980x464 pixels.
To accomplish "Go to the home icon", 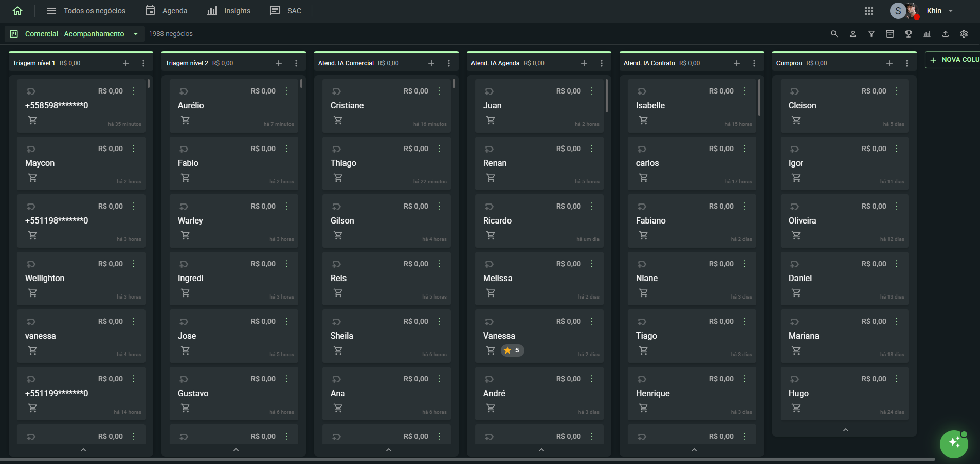I will click(x=17, y=11).
